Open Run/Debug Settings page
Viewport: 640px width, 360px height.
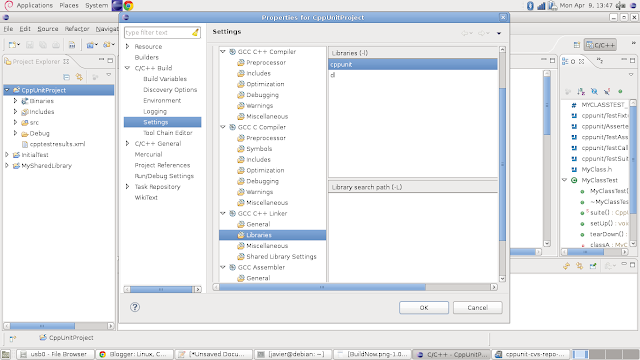[x=164, y=176]
